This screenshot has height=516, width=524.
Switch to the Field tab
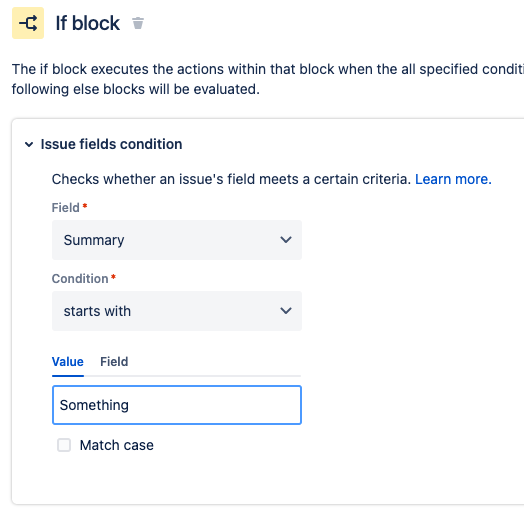114,362
